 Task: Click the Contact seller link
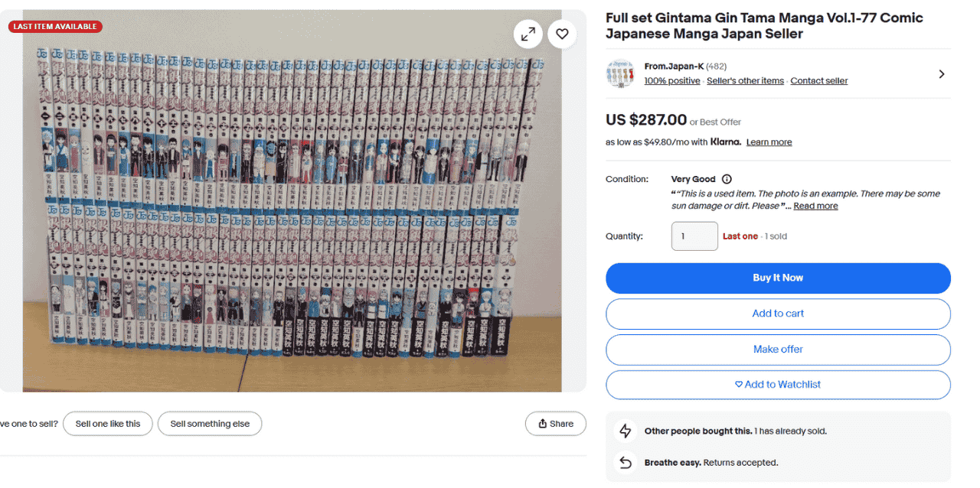click(818, 81)
